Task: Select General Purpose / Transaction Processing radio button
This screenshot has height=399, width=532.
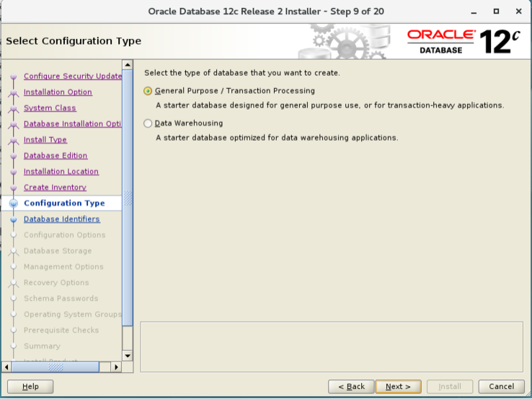Action: pyautogui.click(x=148, y=91)
